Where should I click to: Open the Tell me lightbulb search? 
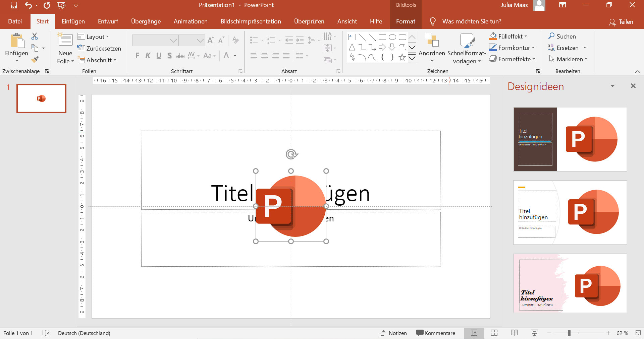pyautogui.click(x=433, y=21)
